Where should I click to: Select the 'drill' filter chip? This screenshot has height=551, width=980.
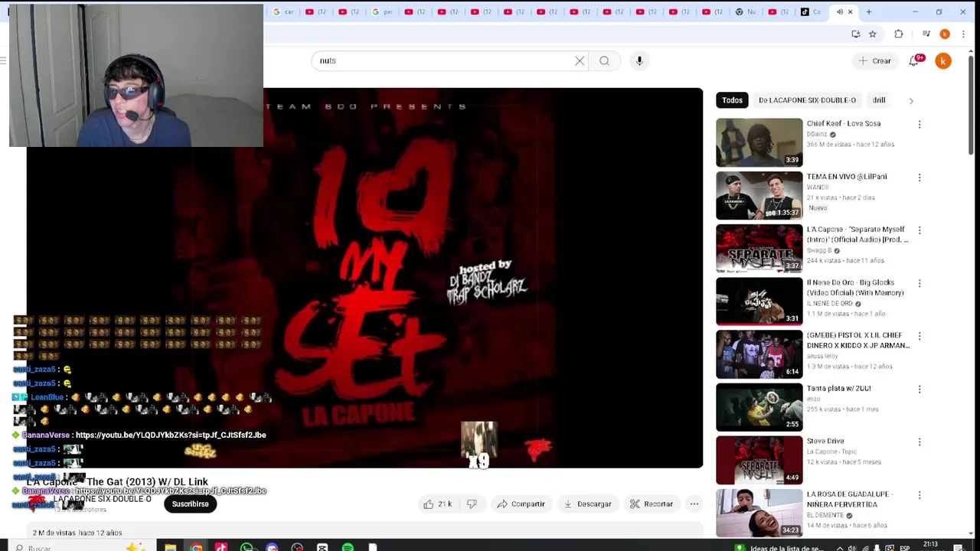point(879,100)
